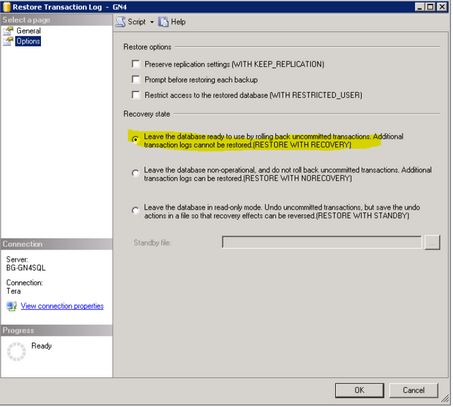Click the connection properties icon
This screenshot has height=407, width=453.
(12, 306)
